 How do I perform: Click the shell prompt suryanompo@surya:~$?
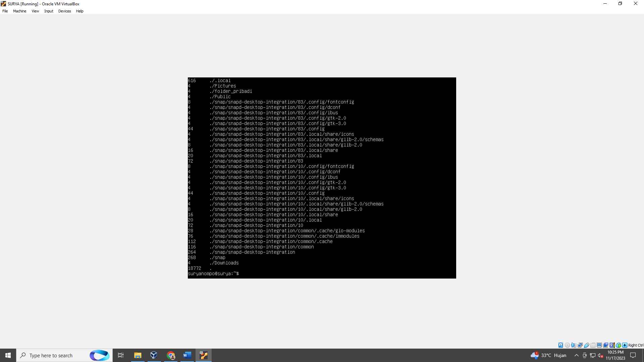tap(213, 274)
